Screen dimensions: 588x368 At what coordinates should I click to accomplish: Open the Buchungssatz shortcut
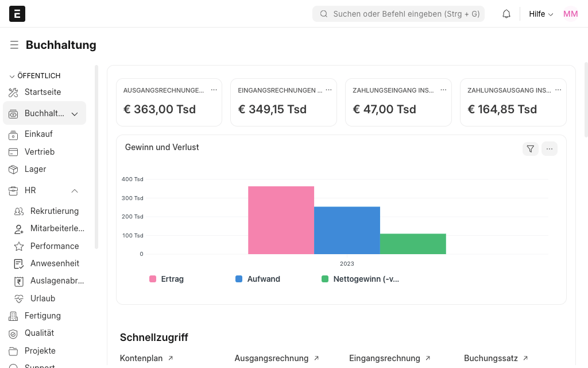496,358
